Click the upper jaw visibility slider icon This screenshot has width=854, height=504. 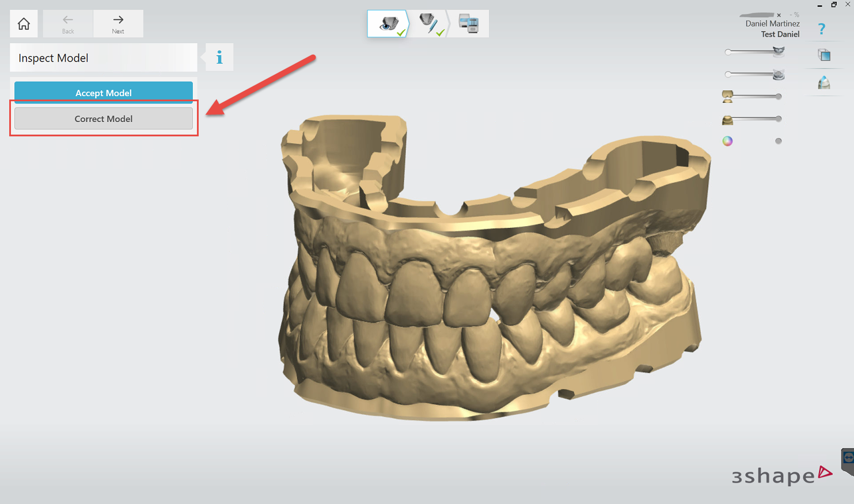pyautogui.click(x=779, y=51)
